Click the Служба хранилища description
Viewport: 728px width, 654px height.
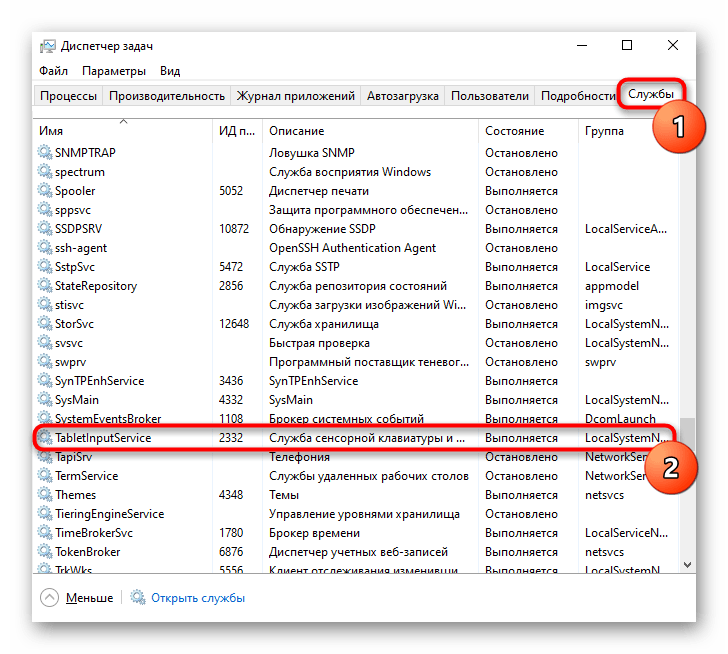point(324,324)
